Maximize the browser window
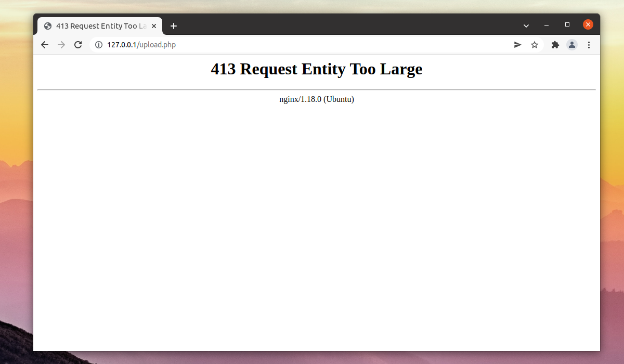This screenshot has width=624, height=364. click(x=567, y=24)
